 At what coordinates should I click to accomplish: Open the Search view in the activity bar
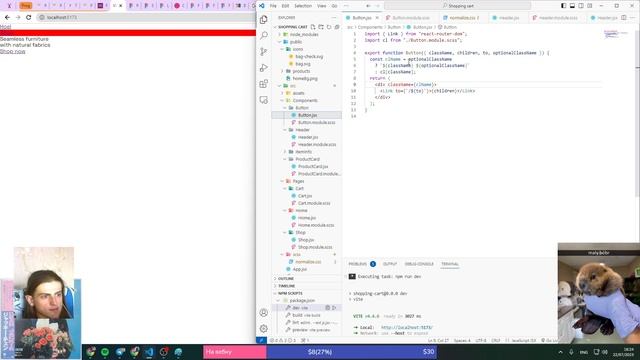(x=264, y=36)
